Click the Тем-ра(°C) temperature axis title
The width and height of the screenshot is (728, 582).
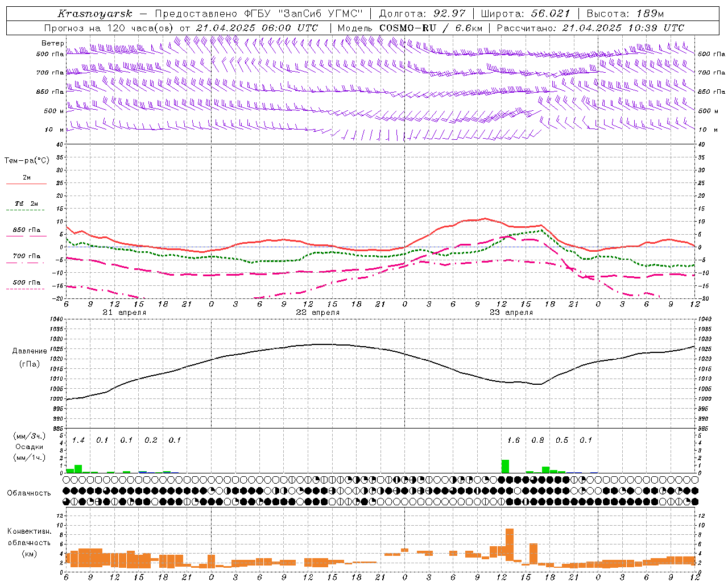coord(27,161)
